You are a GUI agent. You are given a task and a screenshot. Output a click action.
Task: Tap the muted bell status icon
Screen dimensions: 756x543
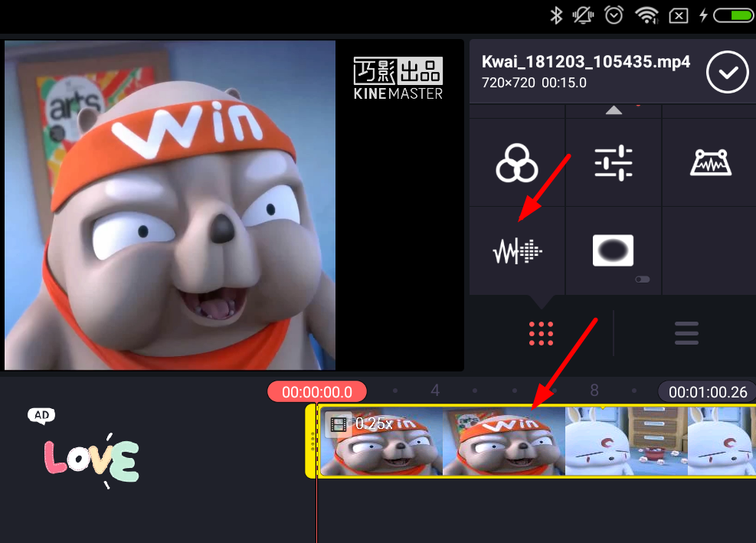coord(583,15)
